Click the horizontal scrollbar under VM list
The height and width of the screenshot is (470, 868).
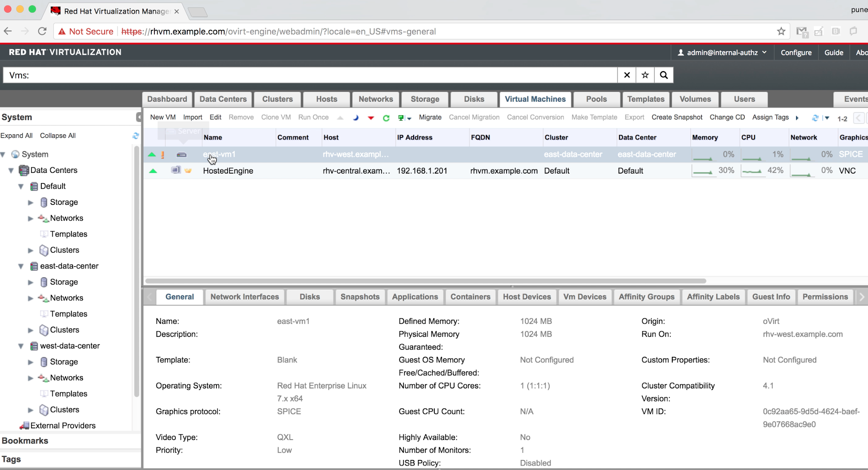pyautogui.click(x=425, y=280)
